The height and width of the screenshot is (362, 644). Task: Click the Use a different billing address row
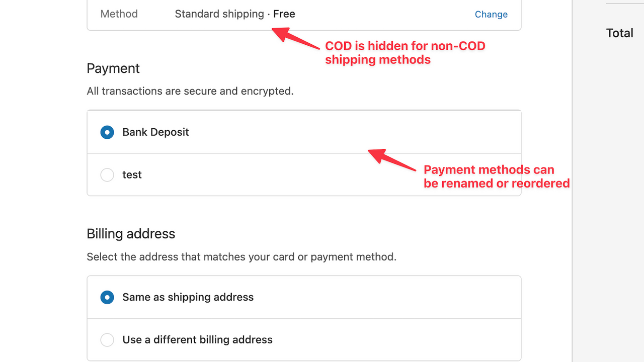point(197,340)
